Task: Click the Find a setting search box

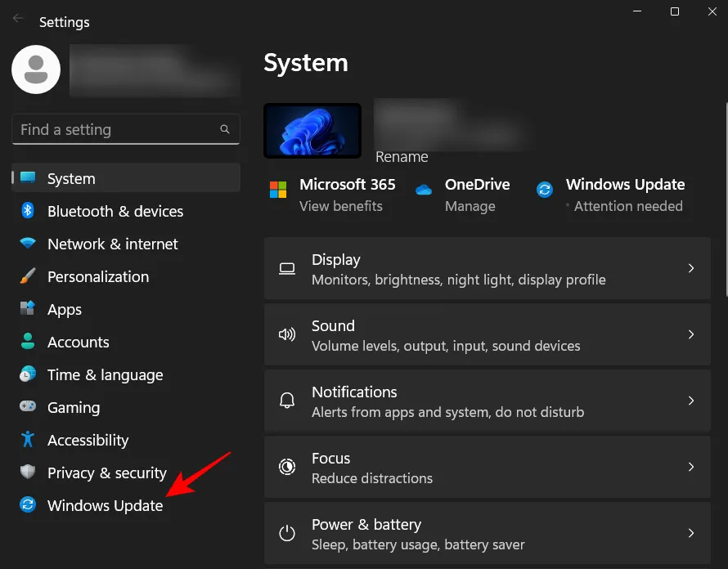Action: click(115, 129)
